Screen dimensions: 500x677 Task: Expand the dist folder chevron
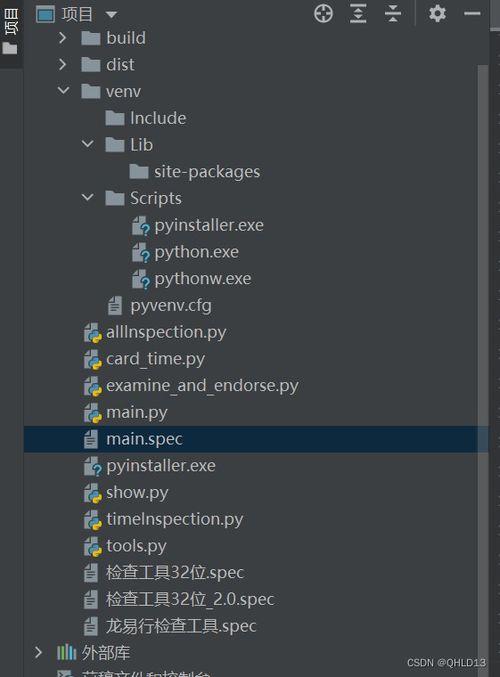tap(63, 65)
